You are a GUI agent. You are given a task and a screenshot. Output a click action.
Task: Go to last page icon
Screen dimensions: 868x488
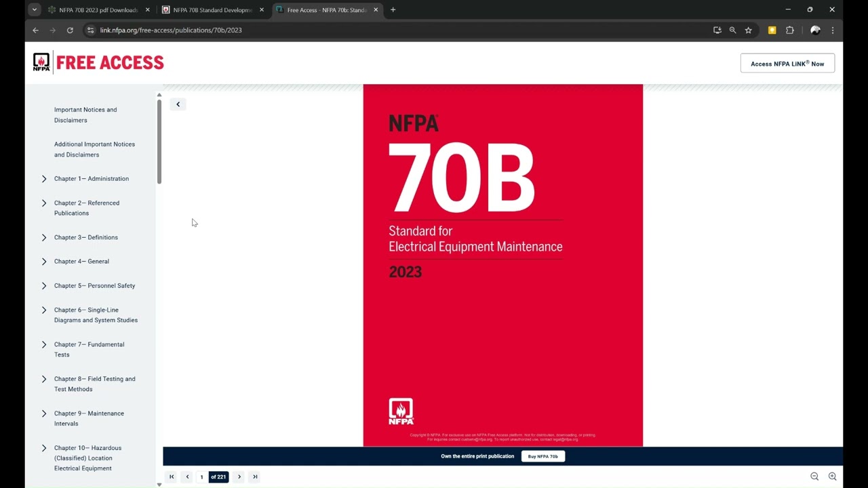click(x=255, y=476)
